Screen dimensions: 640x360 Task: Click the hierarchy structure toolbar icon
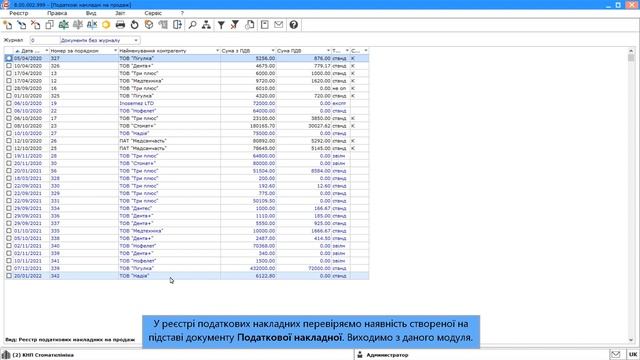[207, 25]
